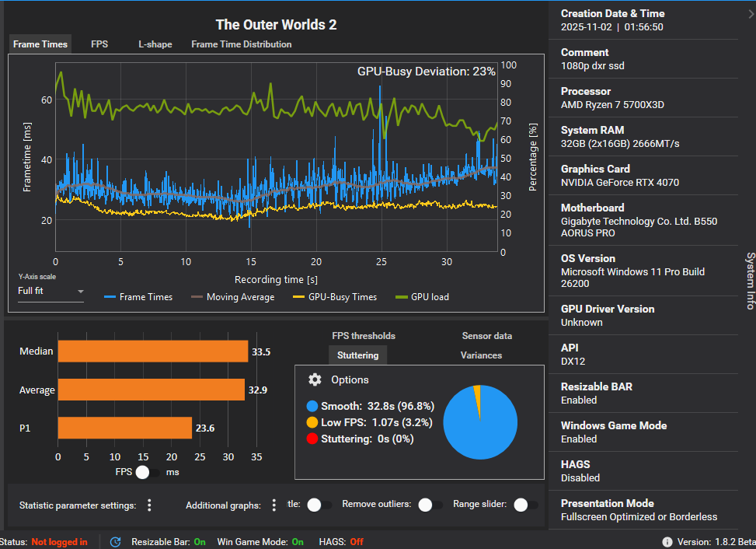Toggle GPU-Busy Times series in legend
This screenshot has width=756, height=549.
pyautogui.click(x=335, y=297)
